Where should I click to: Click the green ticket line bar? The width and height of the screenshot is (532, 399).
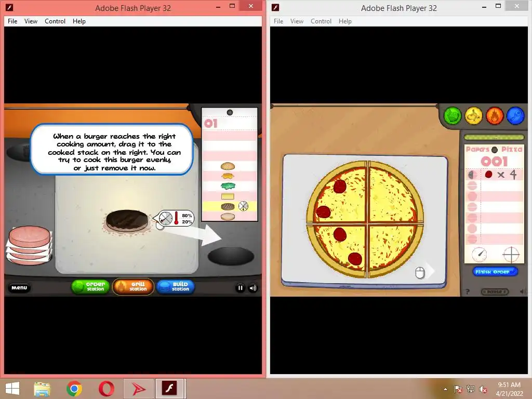coord(494,137)
